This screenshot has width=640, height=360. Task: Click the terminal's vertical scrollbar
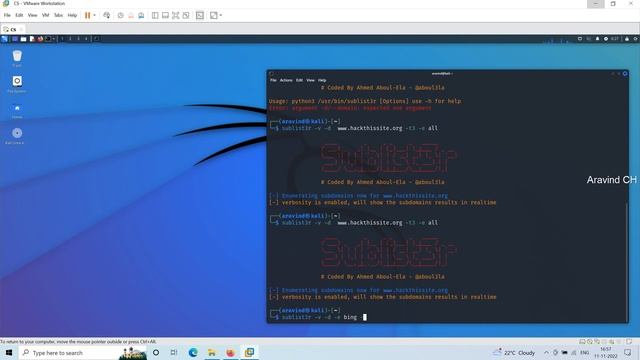[x=627, y=261]
